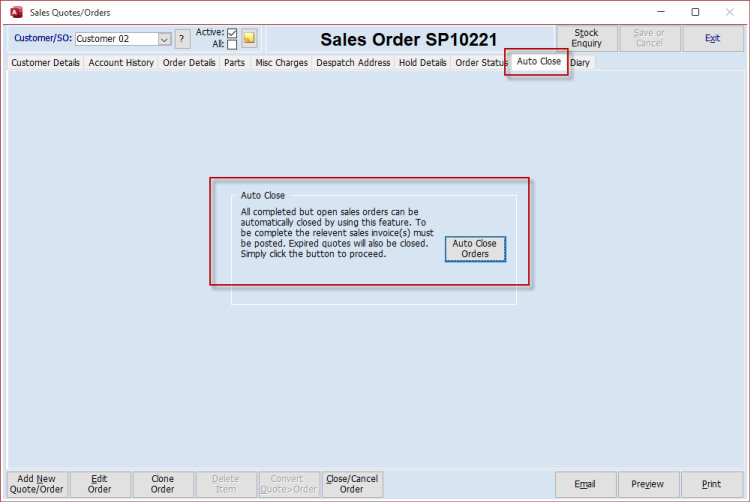The image size is (750, 502).
Task: Click the Customer/SO label
Action: point(43,38)
